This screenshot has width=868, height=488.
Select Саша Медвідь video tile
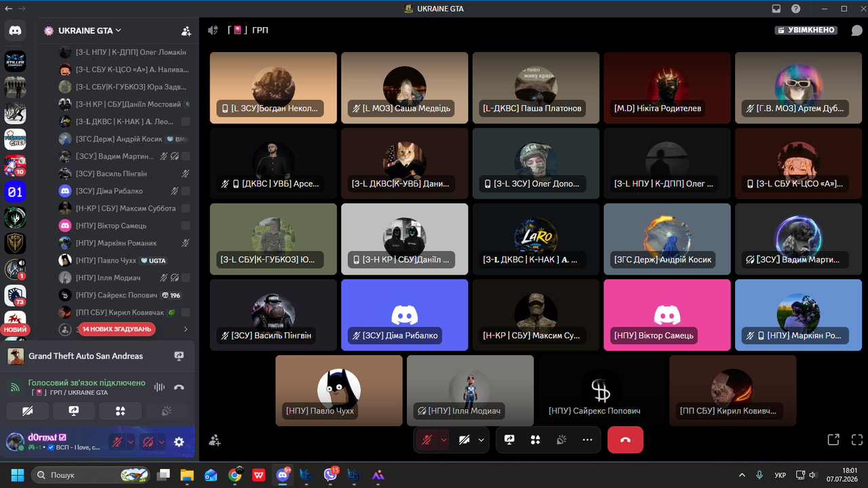[405, 88]
